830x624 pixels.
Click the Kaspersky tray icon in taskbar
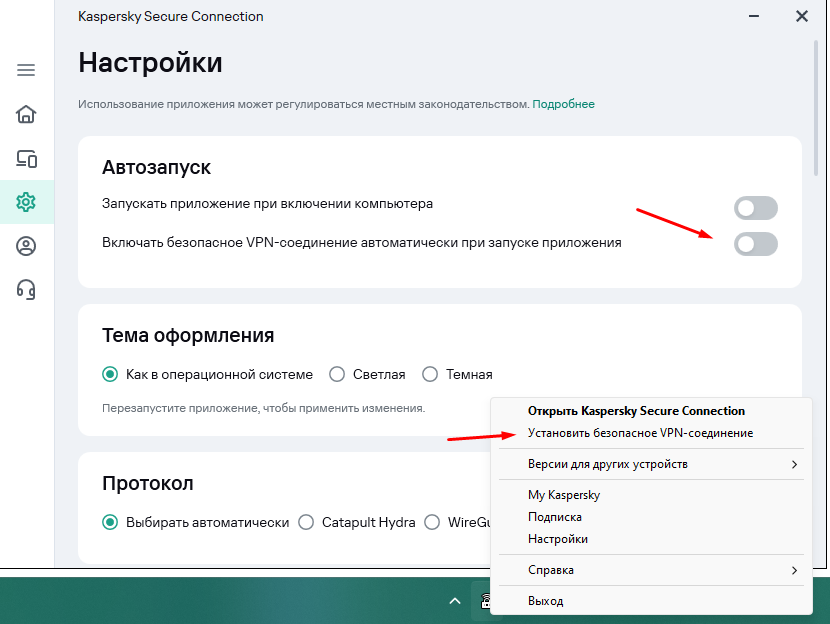coord(484,601)
